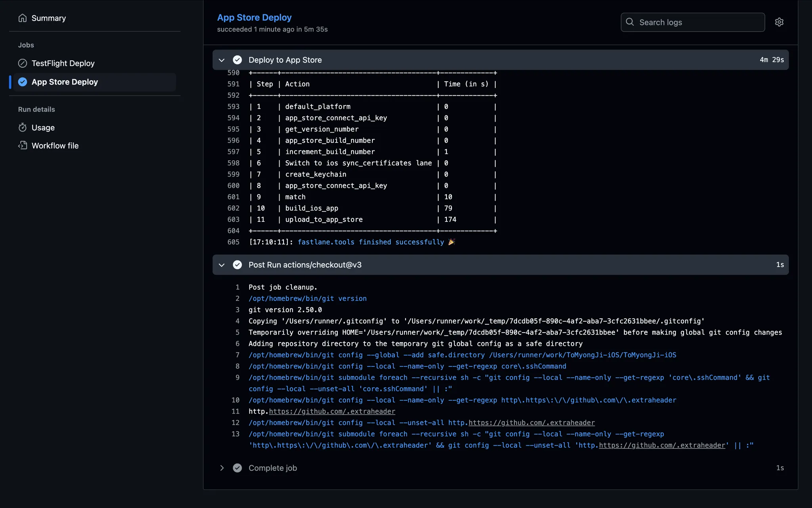Open log settings gear icon
The width and height of the screenshot is (812, 508).
click(x=779, y=22)
